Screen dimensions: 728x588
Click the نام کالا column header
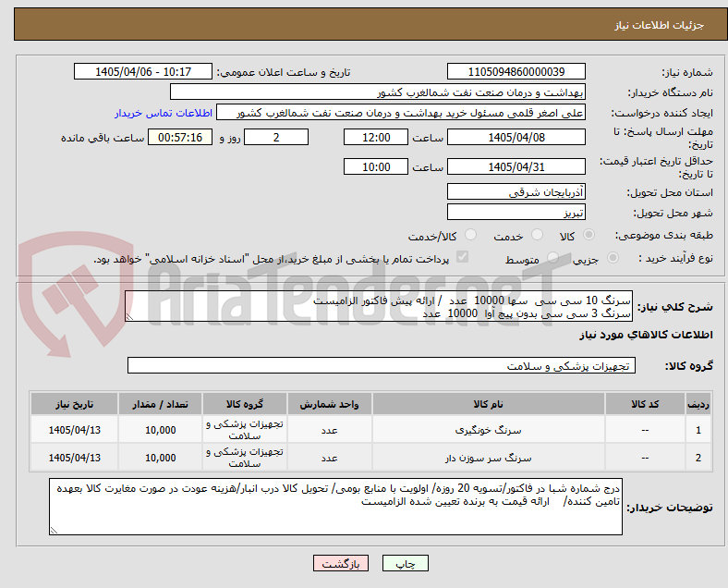tap(489, 404)
